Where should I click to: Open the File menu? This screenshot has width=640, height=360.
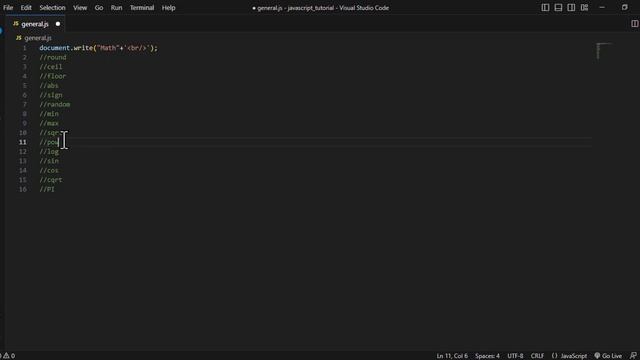(x=8, y=8)
